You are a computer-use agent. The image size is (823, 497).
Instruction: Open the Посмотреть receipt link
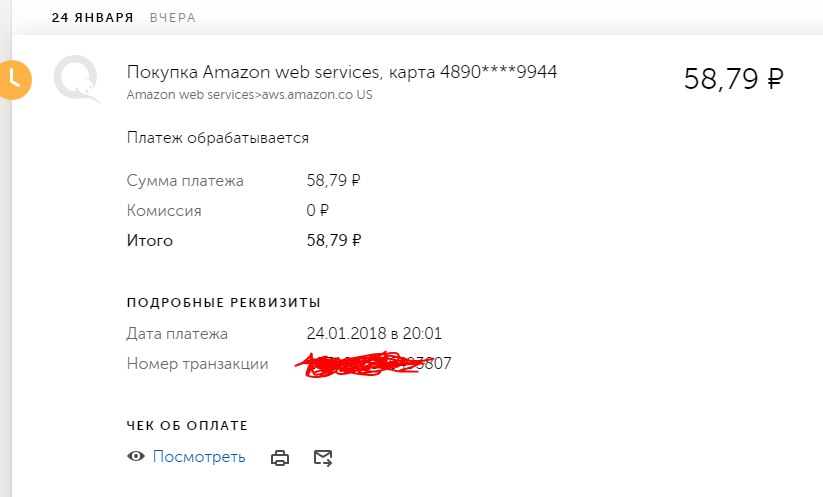click(x=199, y=457)
